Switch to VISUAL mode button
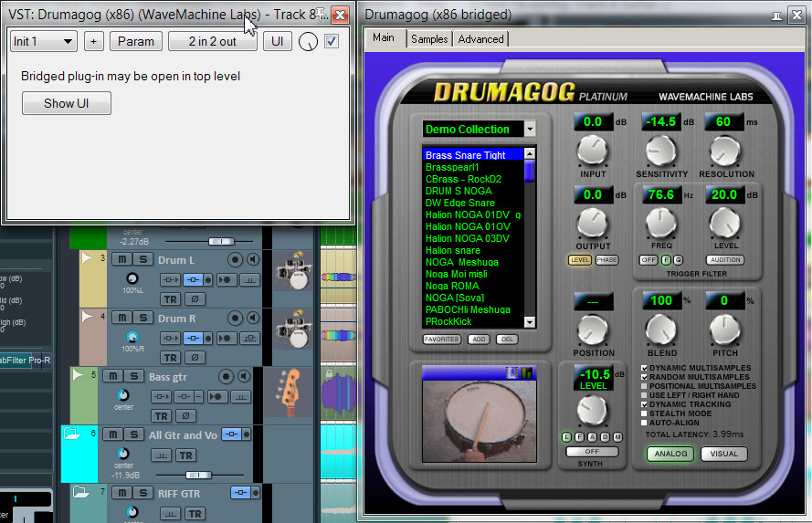 pyautogui.click(x=724, y=454)
